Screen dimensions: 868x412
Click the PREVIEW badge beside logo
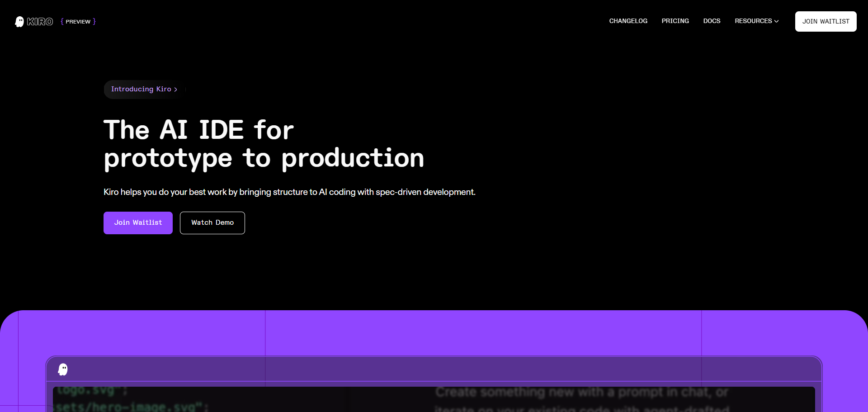pos(78,22)
